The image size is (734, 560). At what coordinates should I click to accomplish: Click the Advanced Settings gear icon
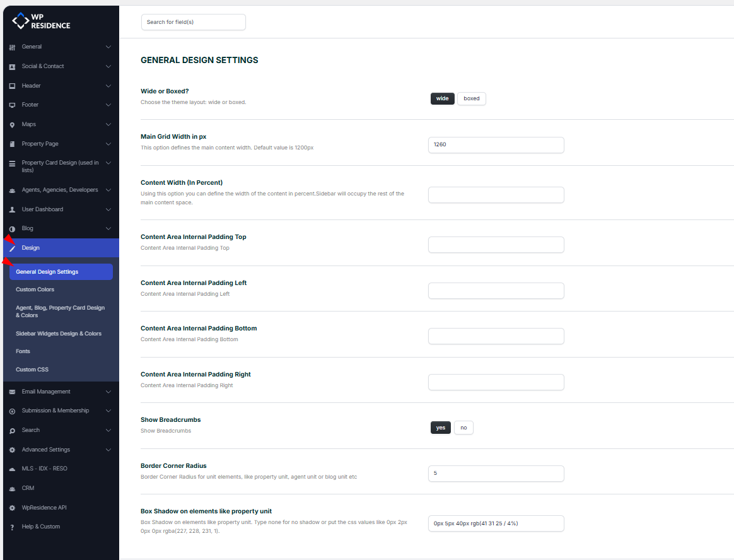click(x=12, y=450)
